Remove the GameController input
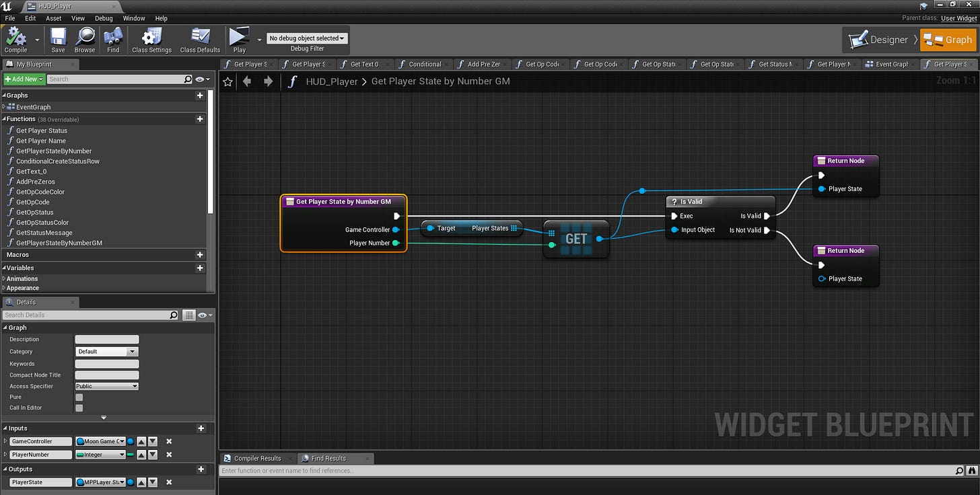980x495 pixels. pos(169,441)
